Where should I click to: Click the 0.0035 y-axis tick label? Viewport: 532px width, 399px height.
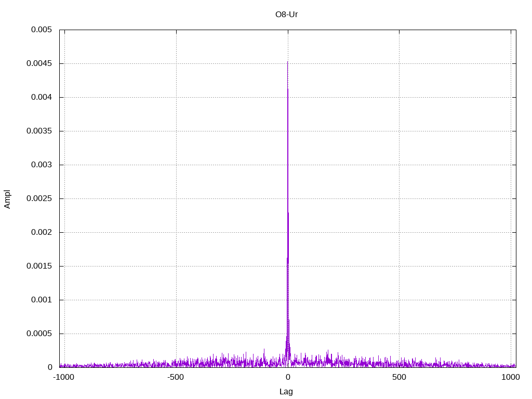[39, 131]
